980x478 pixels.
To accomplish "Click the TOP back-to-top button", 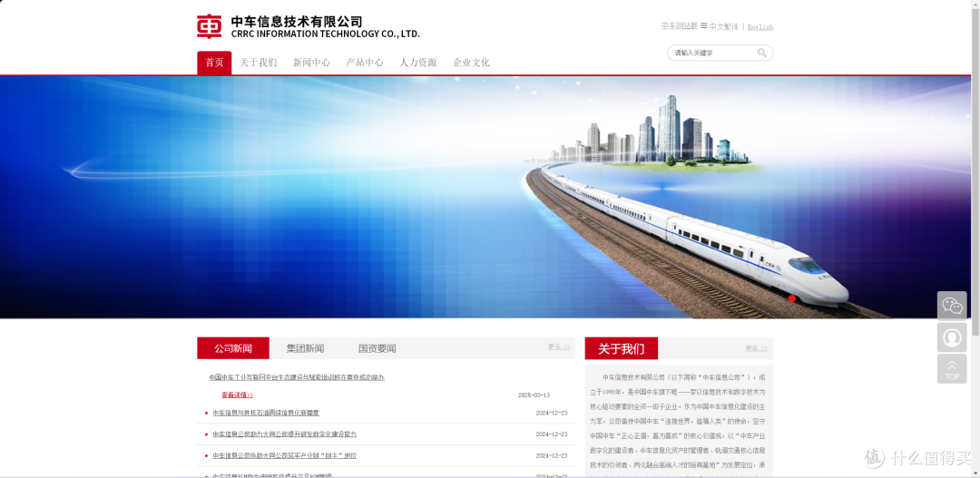I will pos(952,368).
